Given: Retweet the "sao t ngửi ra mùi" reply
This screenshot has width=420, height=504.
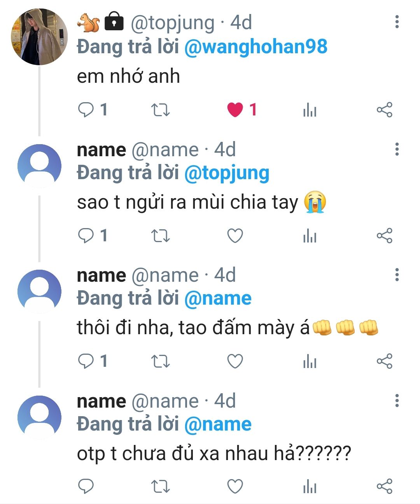Looking at the screenshot, I should [160, 236].
